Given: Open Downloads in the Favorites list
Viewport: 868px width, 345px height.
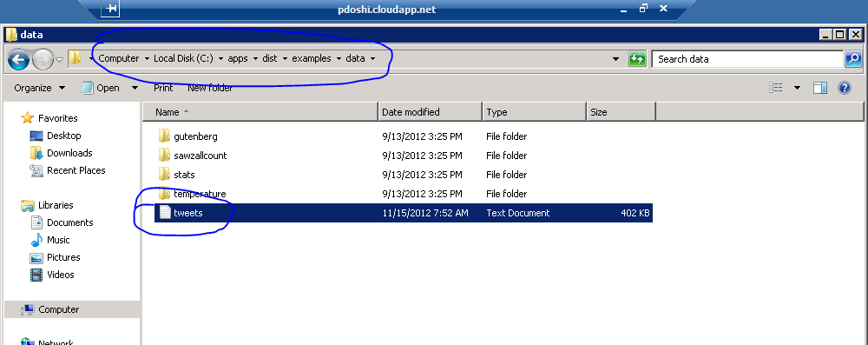Looking at the screenshot, I should [69, 153].
